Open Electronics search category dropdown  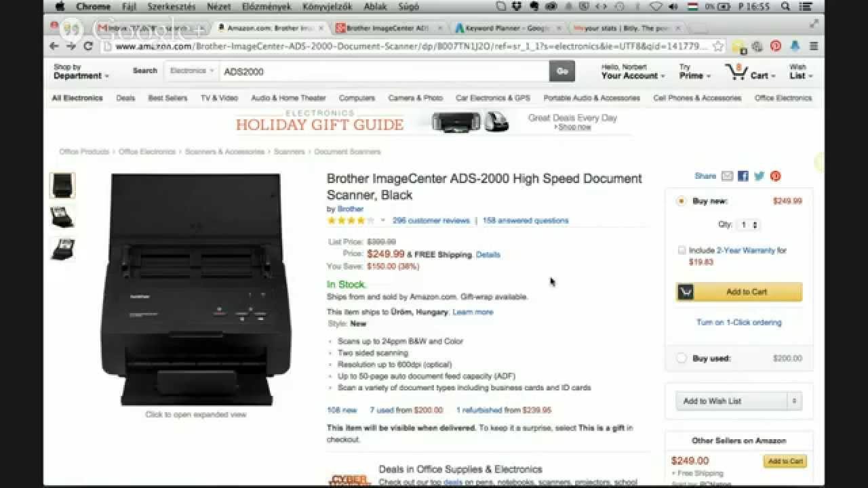pyautogui.click(x=191, y=71)
